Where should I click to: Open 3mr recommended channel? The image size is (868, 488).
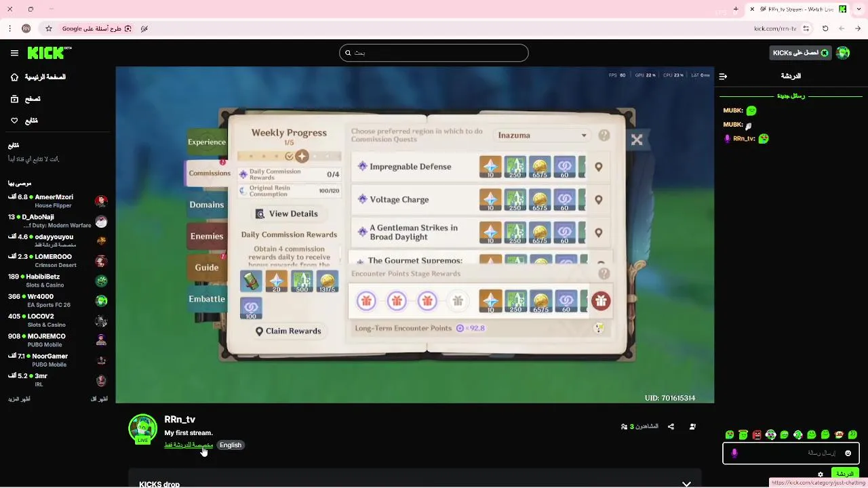(58, 380)
